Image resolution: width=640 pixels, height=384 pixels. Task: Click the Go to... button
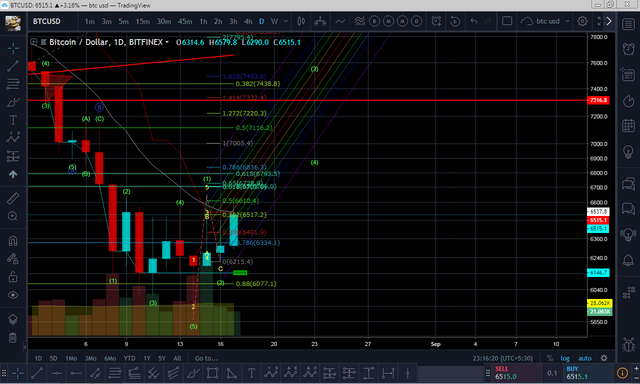point(206,358)
